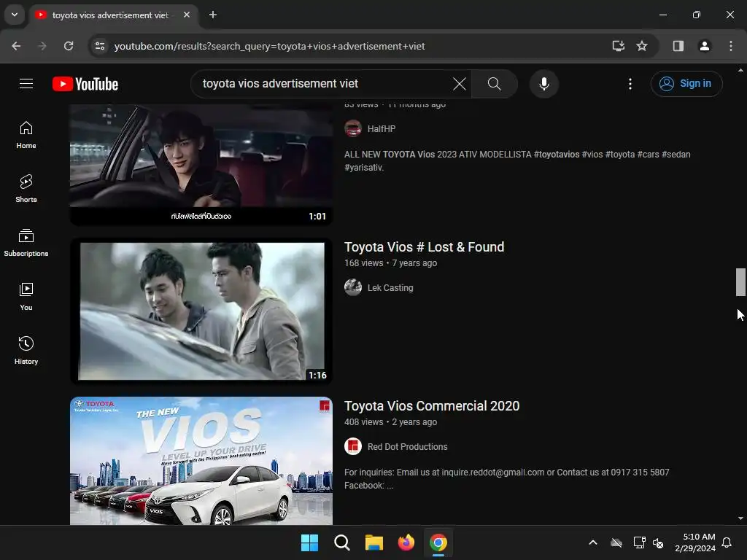Open a new browser tab
This screenshot has width=747, height=560.
click(x=213, y=15)
